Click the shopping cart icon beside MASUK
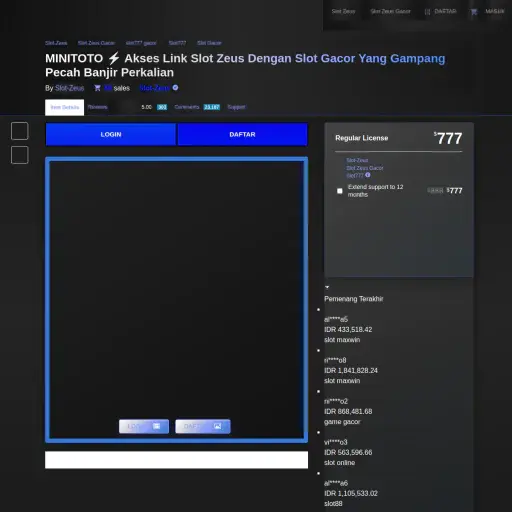Image resolution: width=512 pixels, height=512 pixels. coord(474,12)
